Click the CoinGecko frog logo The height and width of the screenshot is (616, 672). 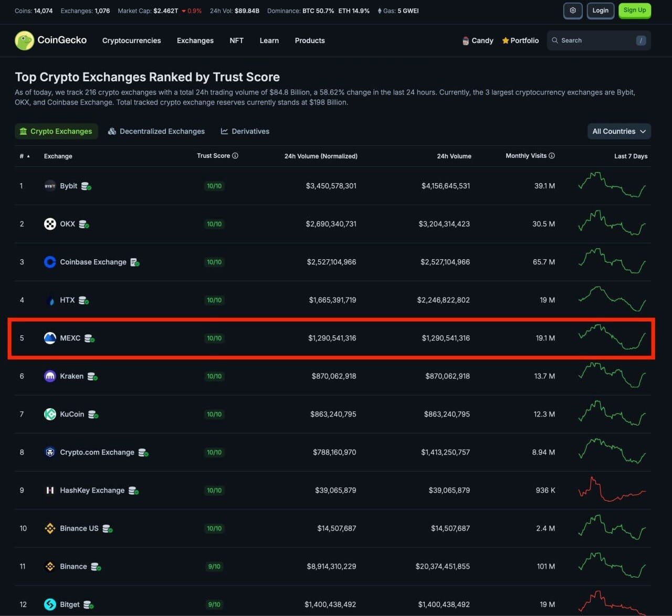pyautogui.click(x=24, y=40)
